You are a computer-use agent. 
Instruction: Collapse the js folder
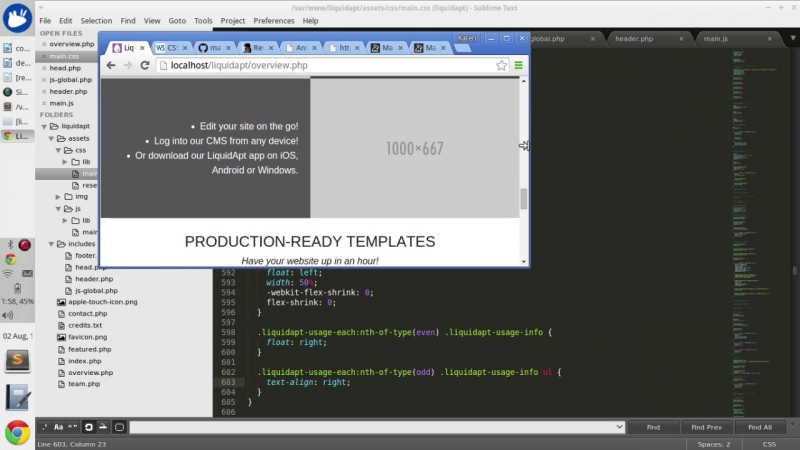58,209
